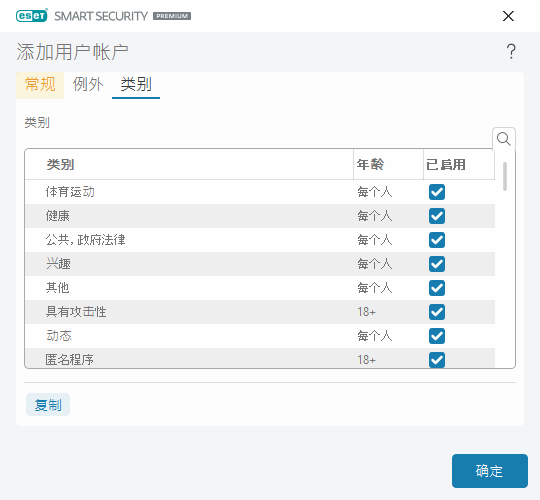The width and height of the screenshot is (540, 500).
Task: Click the category list scrollbar thumb
Action: pos(505,176)
